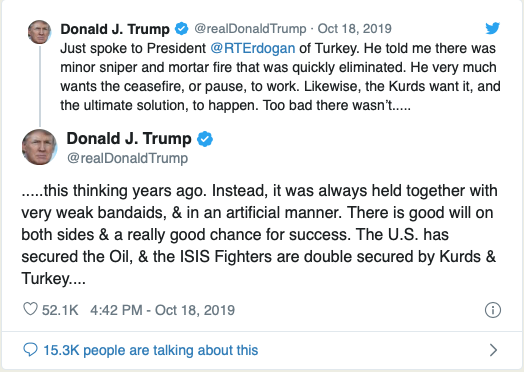Click the verified badge beside the main author name
524x372 pixels.
coord(205,139)
